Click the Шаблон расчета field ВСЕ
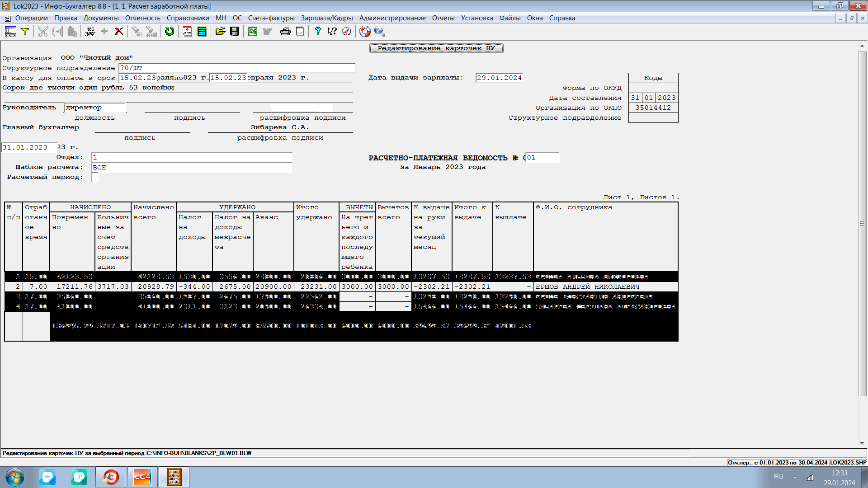 tap(192, 167)
